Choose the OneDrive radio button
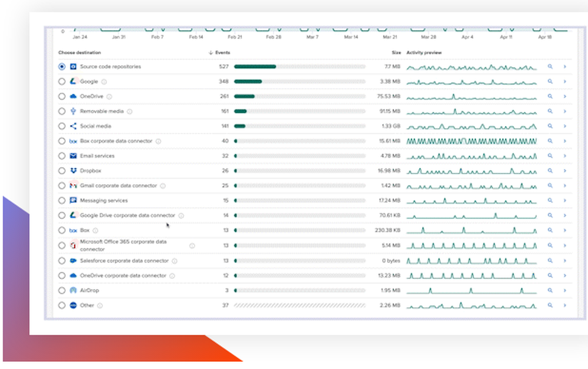The width and height of the screenshot is (588, 369). point(62,97)
